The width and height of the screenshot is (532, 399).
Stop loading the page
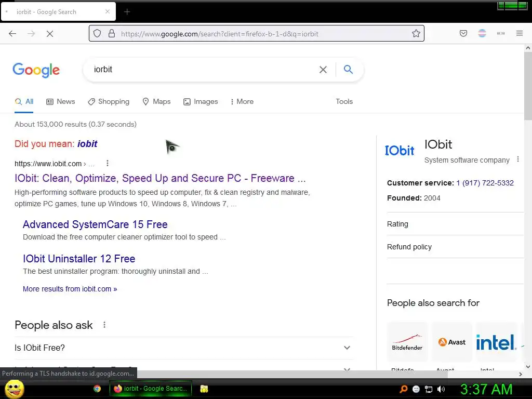click(x=49, y=34)
